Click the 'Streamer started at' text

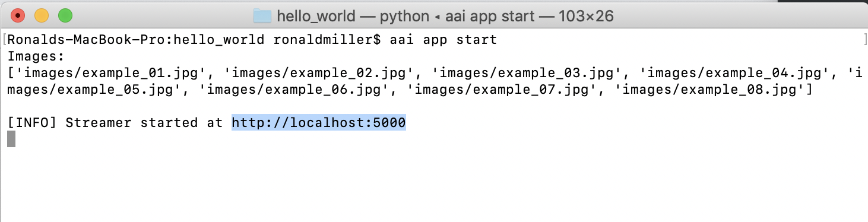point(144,123)
